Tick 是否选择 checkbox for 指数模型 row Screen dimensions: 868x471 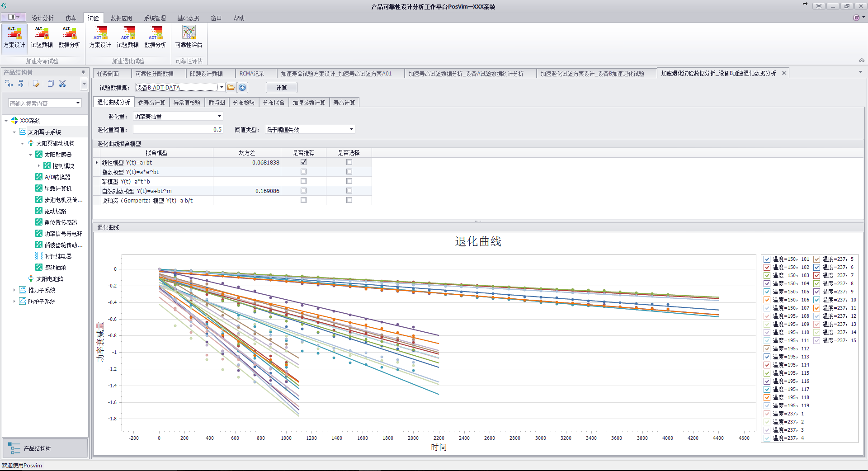click(349, 172)
